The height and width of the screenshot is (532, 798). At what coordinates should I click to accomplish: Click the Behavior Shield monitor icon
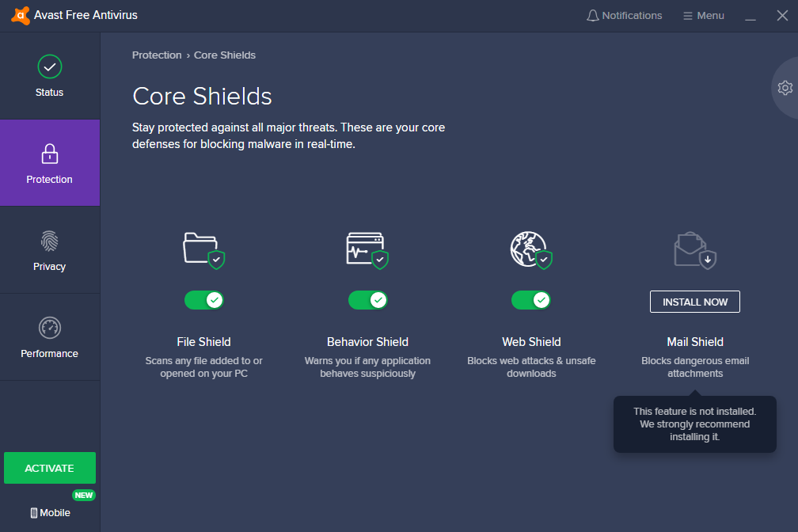[x=367, y=250]
